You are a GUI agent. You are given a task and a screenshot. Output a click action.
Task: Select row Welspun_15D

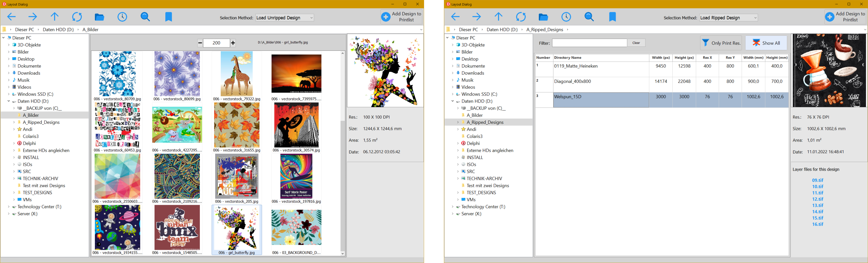(x=662, y=100)
